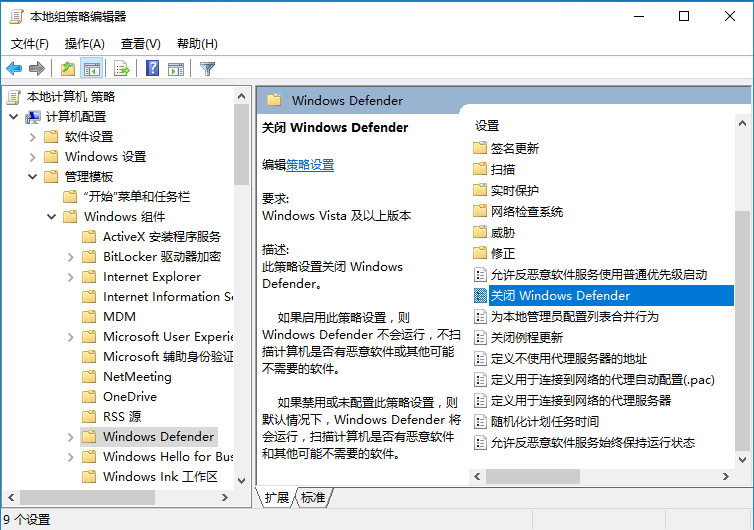Select the Internet Information Services tree item

pyautogui.click(x=167, y=297)
